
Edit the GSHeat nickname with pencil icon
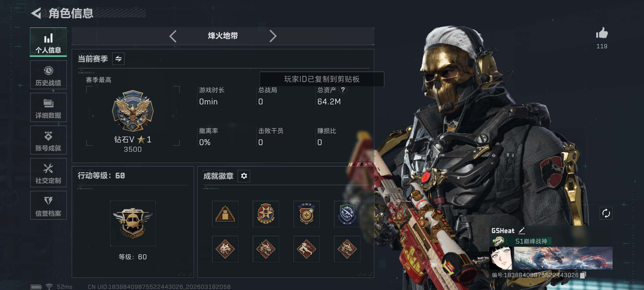pyautogui.click(x=522, y=230)
